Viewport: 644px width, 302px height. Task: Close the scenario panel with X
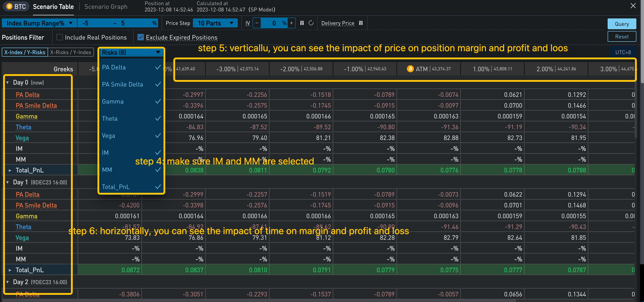coord(633,6)
